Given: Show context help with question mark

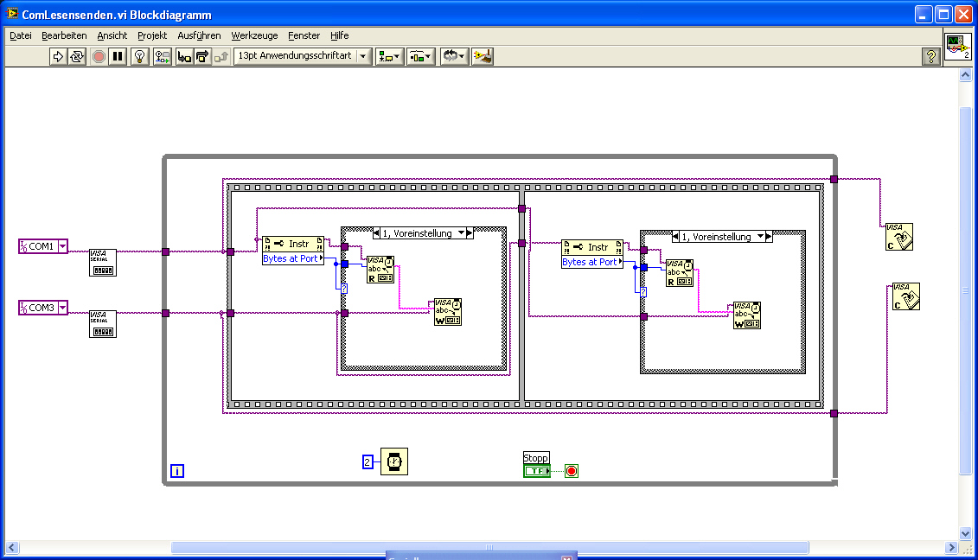Looking at the screenshot, I should tap(930, 57).
